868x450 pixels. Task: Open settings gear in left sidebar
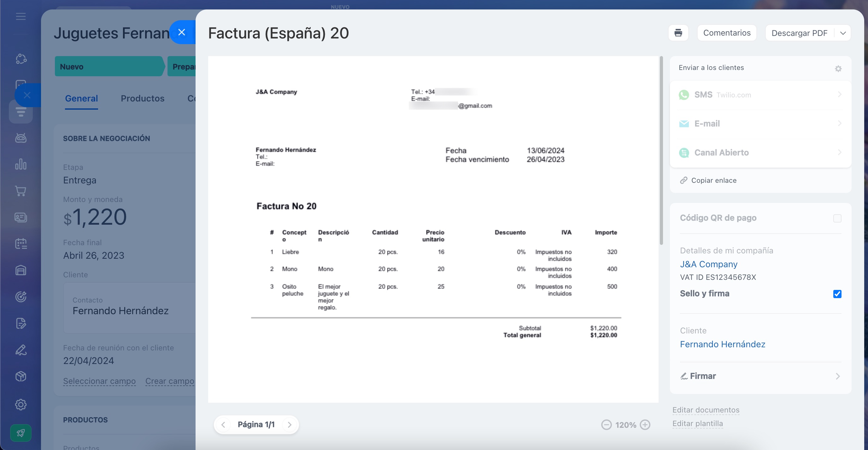tap(21, 404)
